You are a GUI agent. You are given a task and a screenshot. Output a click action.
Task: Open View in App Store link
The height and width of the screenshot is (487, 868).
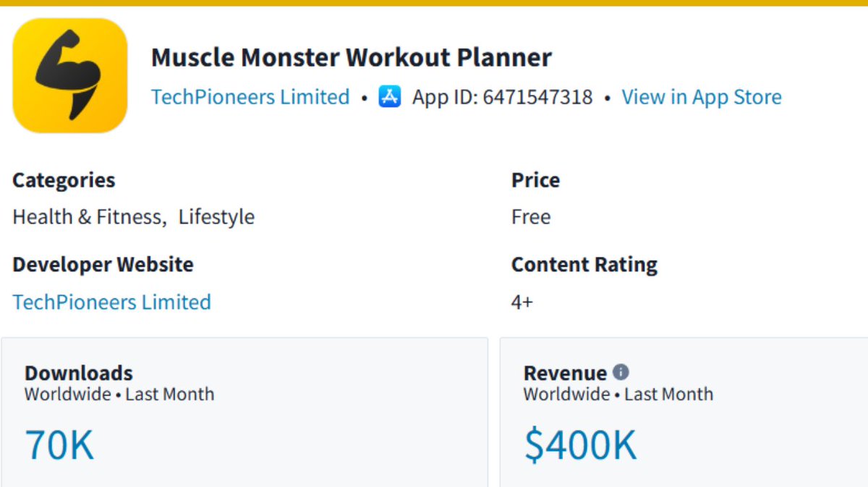pyautogui.click(x=702, y=97)
